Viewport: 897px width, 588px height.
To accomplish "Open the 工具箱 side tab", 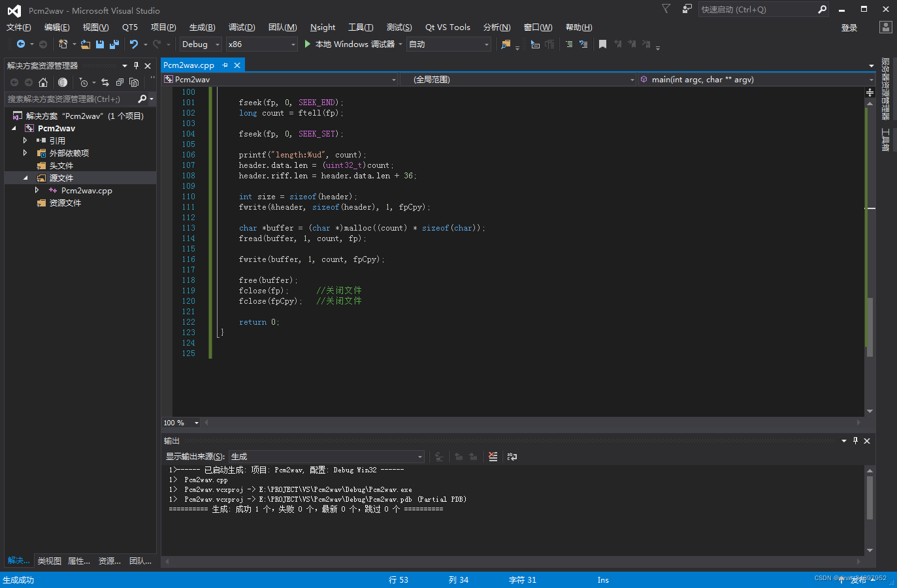I will click(x=886, y=140).
